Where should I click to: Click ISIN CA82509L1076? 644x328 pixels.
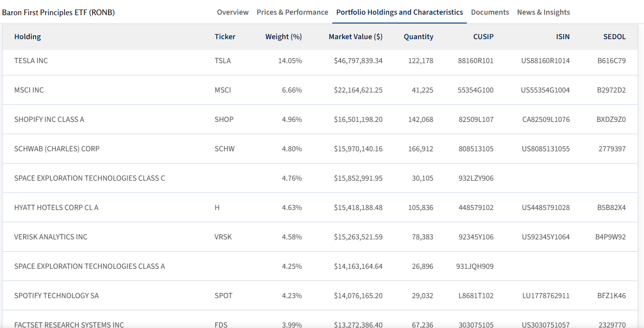[546, 119]
